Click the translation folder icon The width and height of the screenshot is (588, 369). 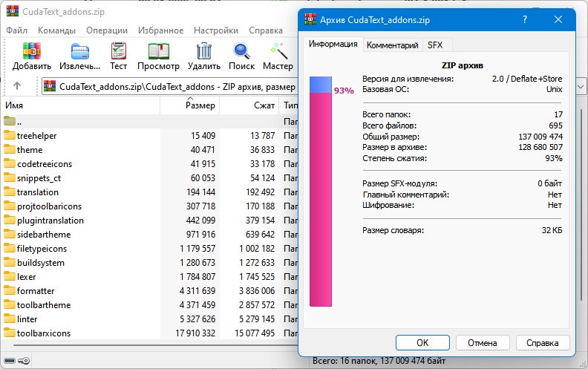(x=10, y=192)
